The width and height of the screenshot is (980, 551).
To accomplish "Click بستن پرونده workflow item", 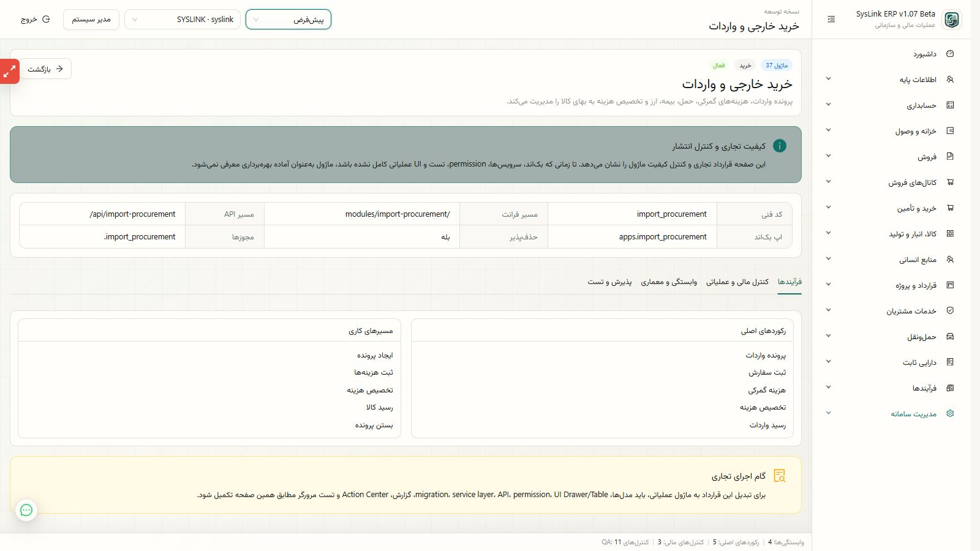I will tap(374, 425).
